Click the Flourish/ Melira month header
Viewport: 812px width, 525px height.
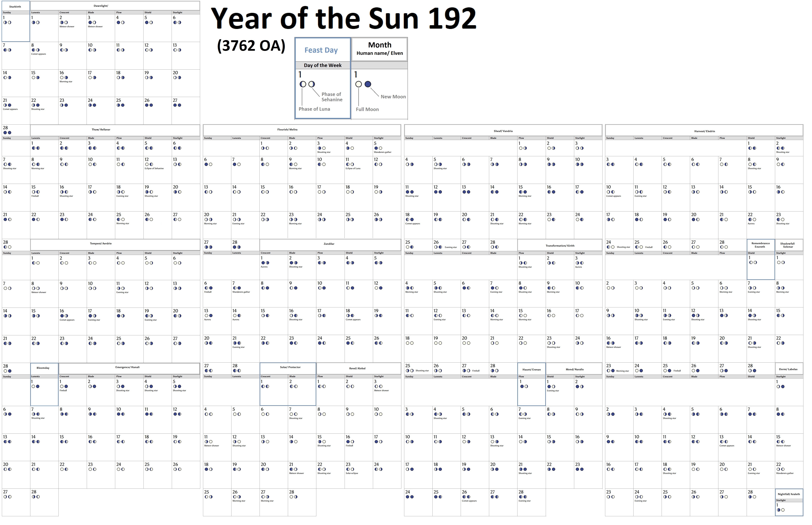tap(287, 130)
